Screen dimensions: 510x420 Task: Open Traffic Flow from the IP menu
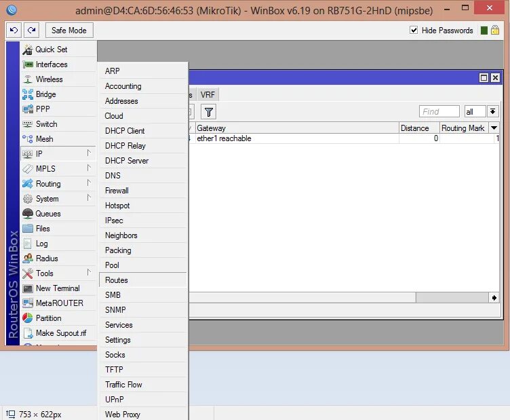click(x=143, y=385)
